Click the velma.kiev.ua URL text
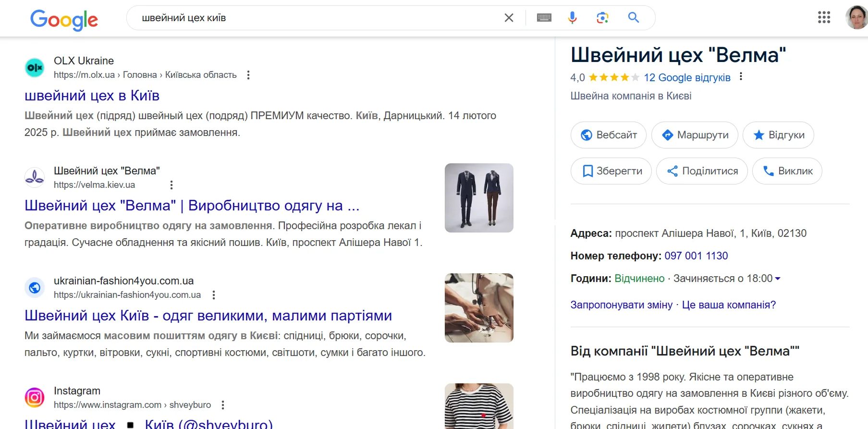This screenshot has height=429, width=868. tap(94, 185)
